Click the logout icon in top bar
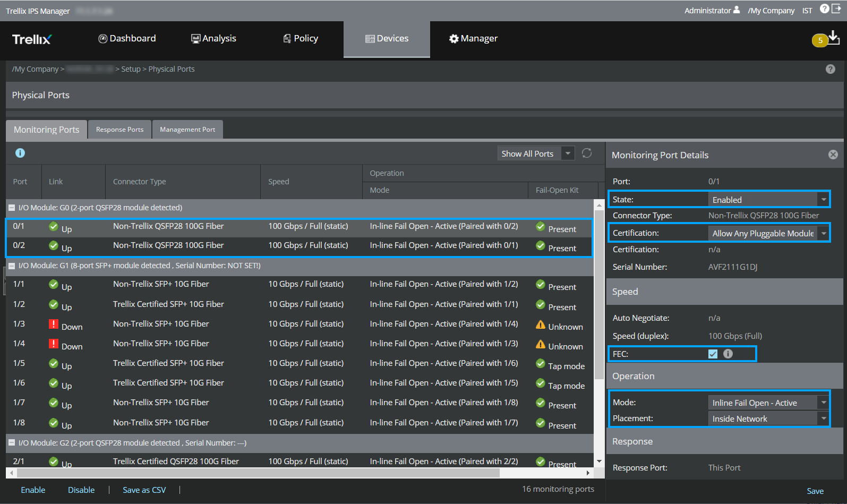The image size is (847, 504). (836, 9)
